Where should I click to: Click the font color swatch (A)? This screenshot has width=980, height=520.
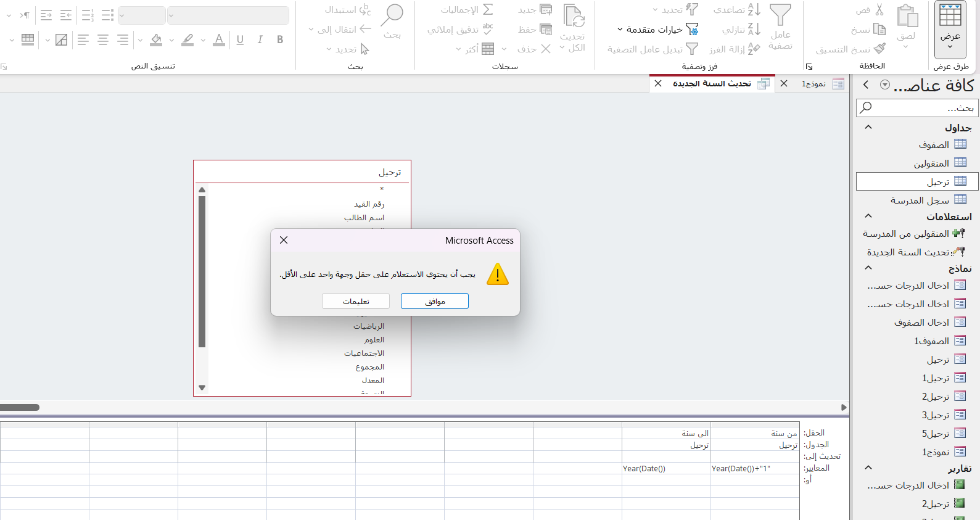pos(219,39)
